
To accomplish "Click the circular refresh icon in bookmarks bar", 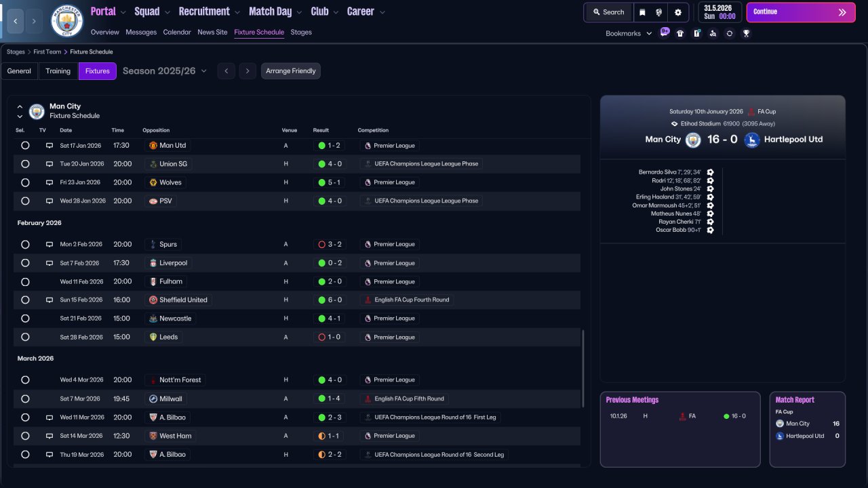I will tap(730, 33).
